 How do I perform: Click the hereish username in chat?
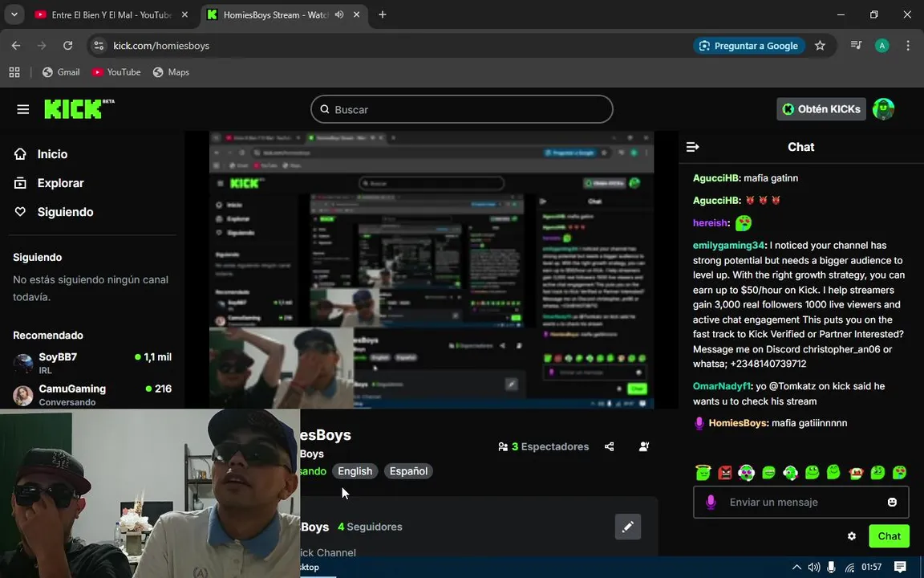(x=710, y=223)
